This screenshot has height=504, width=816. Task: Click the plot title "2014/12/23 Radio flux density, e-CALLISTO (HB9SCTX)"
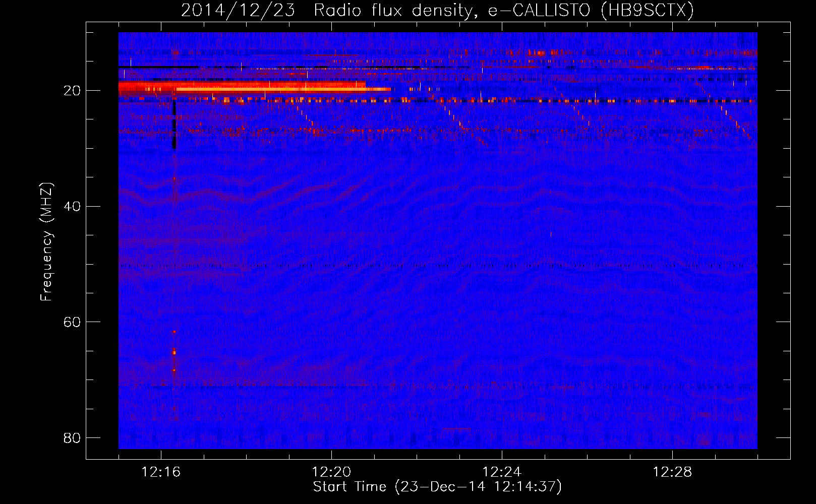[437, 10]
